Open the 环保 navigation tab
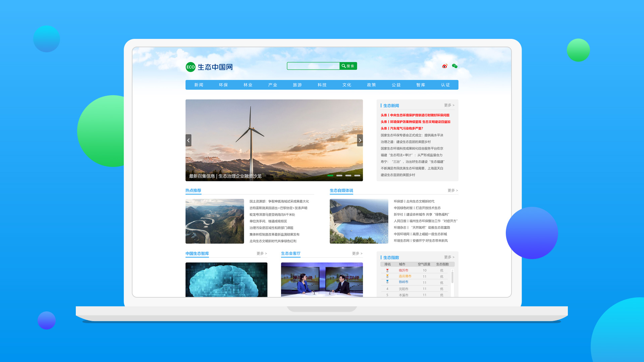The image size is (644, 362). [223, 85]
